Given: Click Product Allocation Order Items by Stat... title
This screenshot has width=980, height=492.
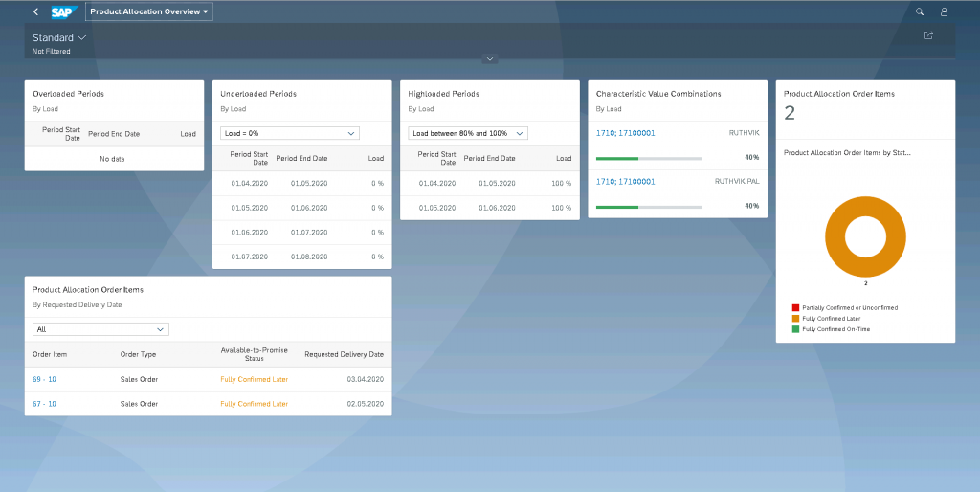Looking at the screenshot, I should (x=847, y=152).
